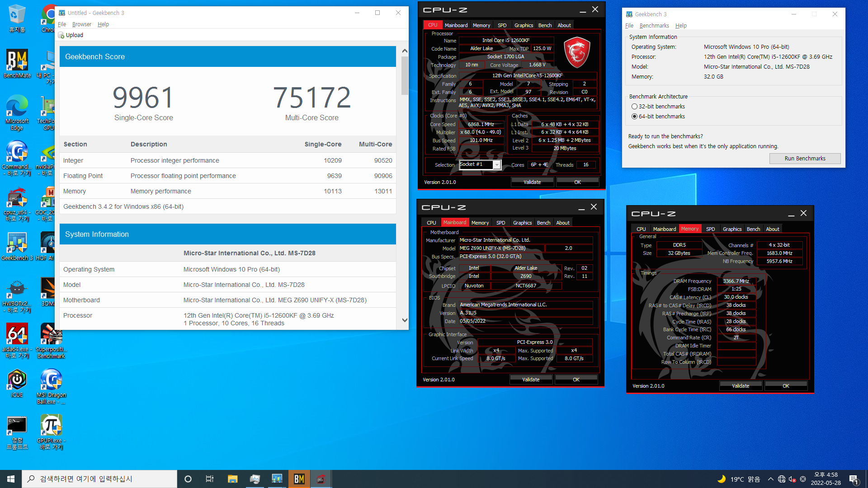Show hidden tray icons chevron
Viewport: 868px width, 488px height.
[x=770, y=479]
